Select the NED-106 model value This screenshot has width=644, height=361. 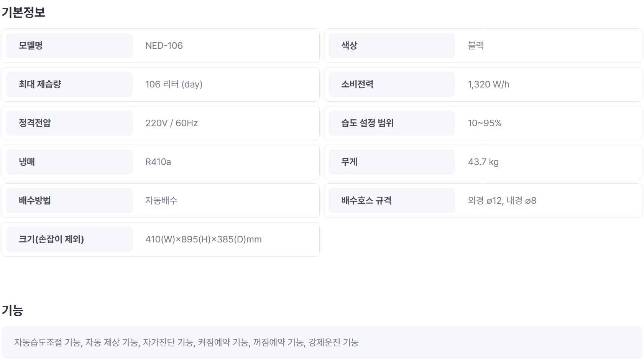[x=164, y=46]
